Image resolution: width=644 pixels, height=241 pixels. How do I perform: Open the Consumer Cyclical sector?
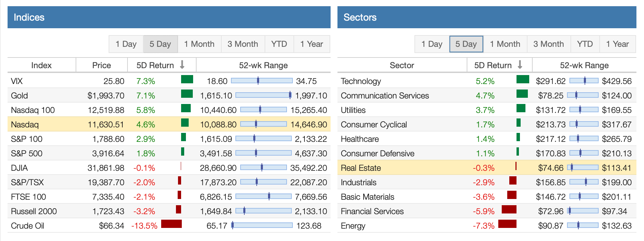coord(487,124)
